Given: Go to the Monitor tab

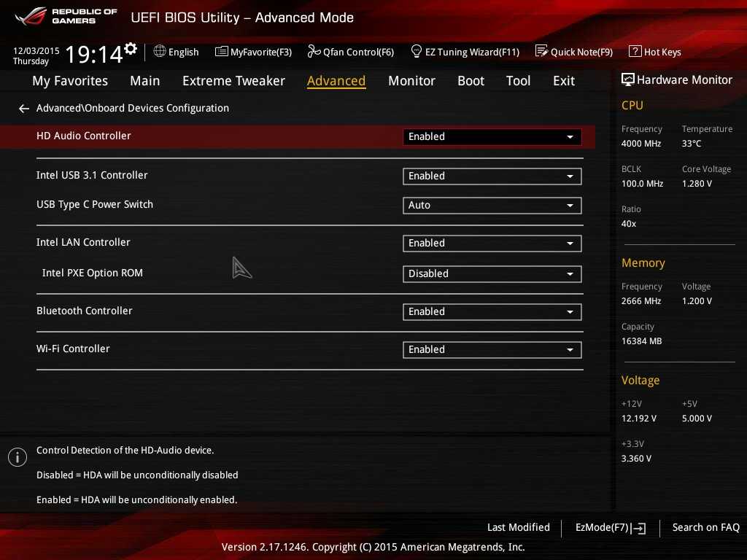Looking at the screenshot, I should coord(411,81).
